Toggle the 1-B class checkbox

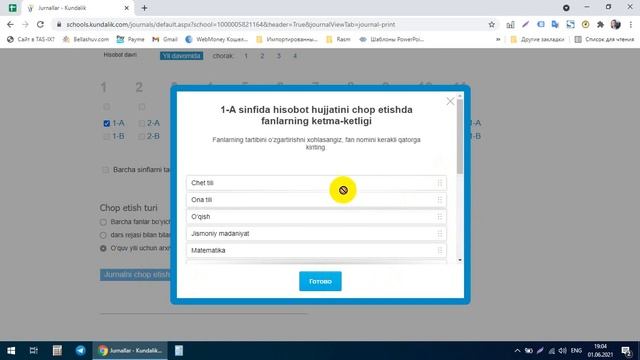pos(107,136)
